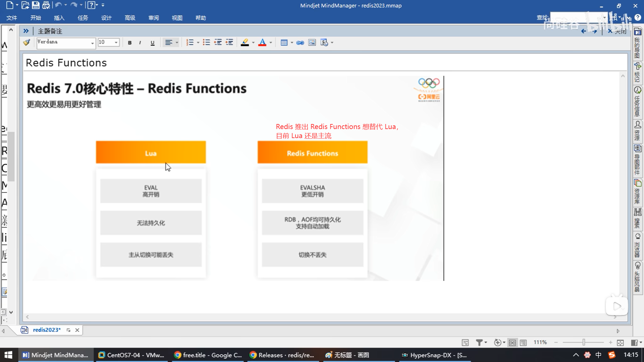Apply numbered list formatting
This screenshot has height=362, width=644.
(190, 43)
